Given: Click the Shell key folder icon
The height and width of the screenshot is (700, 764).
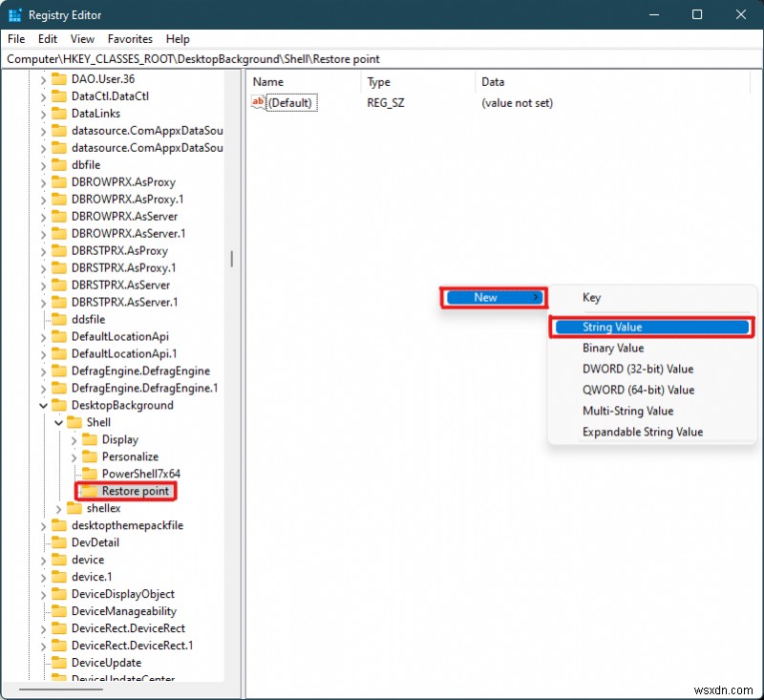Looking at the screenshot, I should pyautogui.click(x=75, y=422).
